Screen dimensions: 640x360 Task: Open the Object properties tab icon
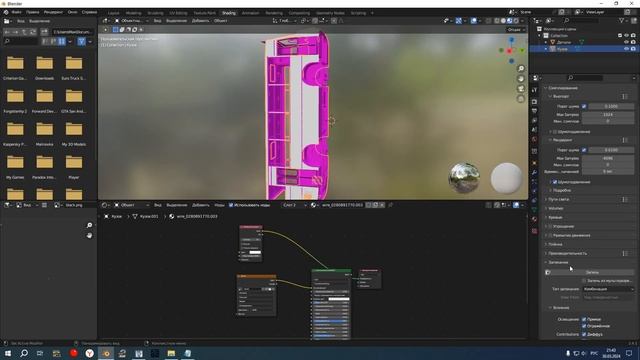(535, 163)
